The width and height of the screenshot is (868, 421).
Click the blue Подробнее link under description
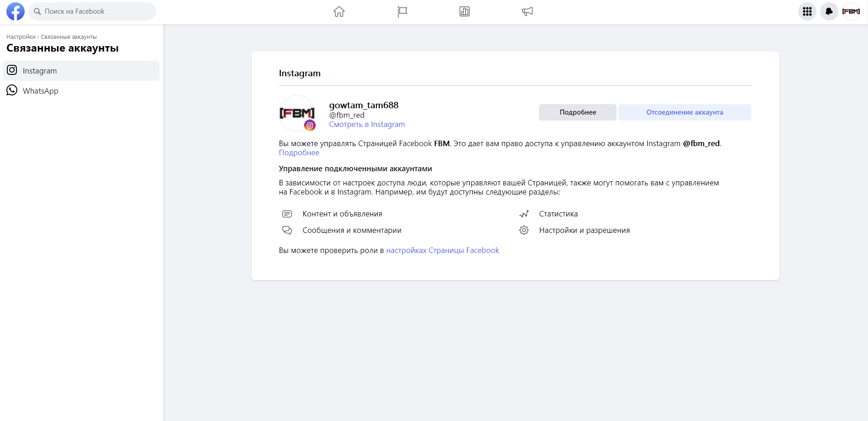point(299,153)
